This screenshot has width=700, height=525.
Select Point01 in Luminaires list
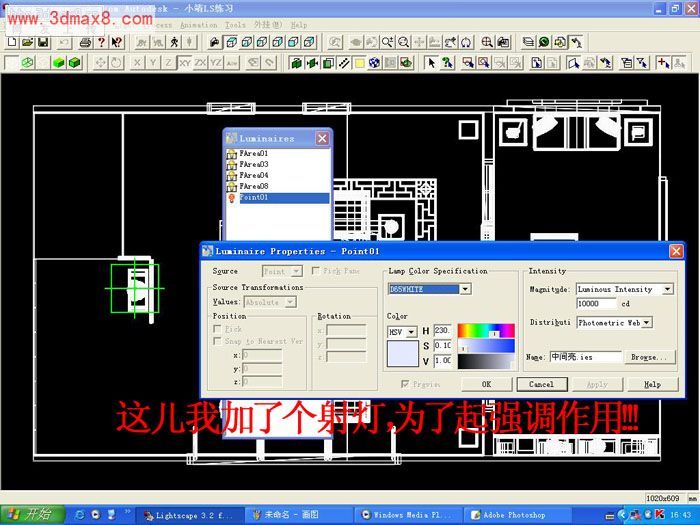(278, 198)
